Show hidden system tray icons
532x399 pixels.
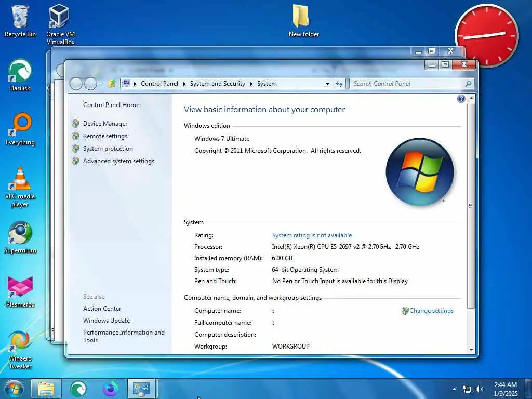pos(454,389)
